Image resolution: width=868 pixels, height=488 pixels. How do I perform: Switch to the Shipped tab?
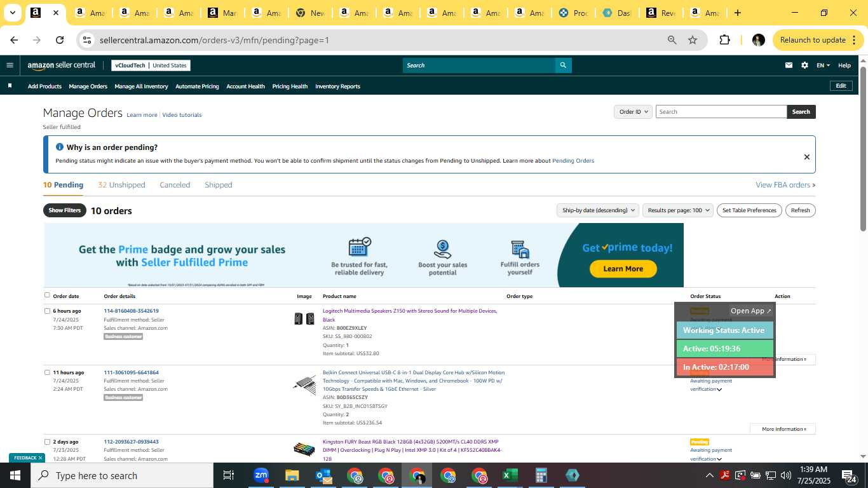click(x=218, y=185)
